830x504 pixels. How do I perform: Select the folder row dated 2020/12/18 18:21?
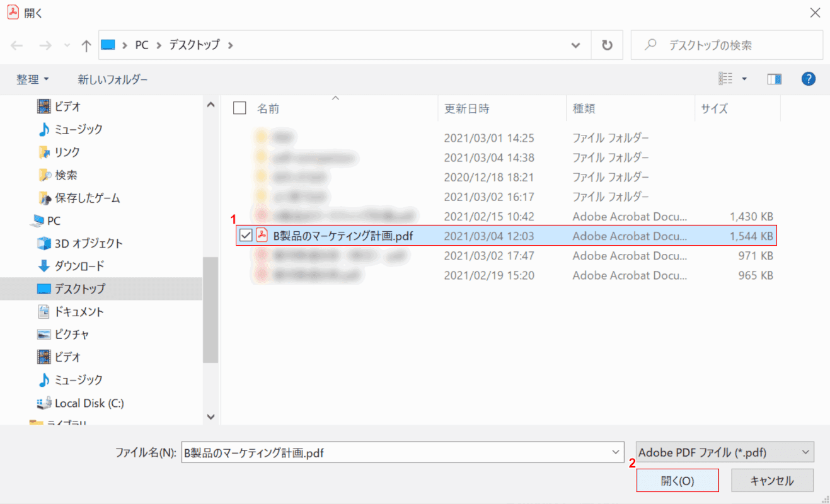[505, 177]
